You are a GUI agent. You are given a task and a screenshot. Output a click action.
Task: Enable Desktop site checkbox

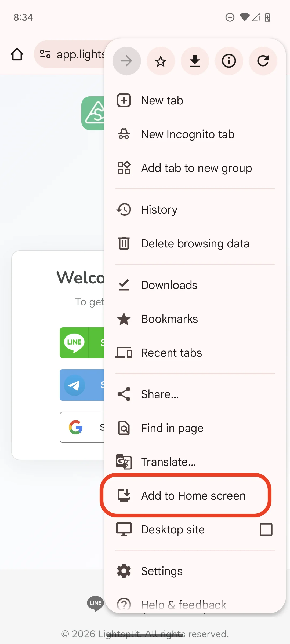coord(266,529)
